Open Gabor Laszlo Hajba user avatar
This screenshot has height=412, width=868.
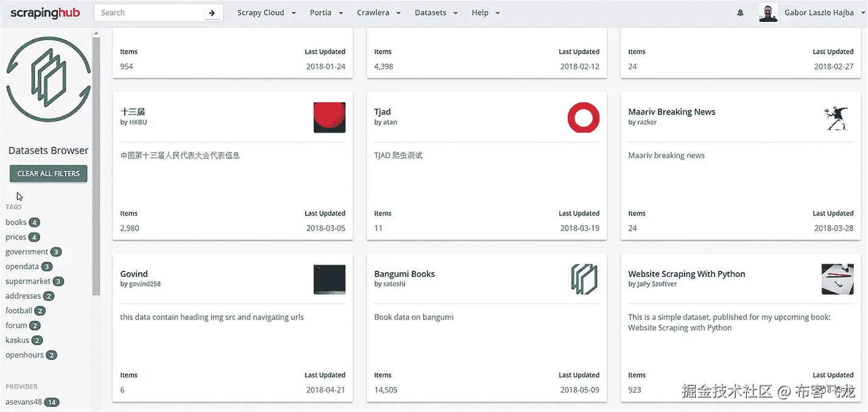pos(768,13)
